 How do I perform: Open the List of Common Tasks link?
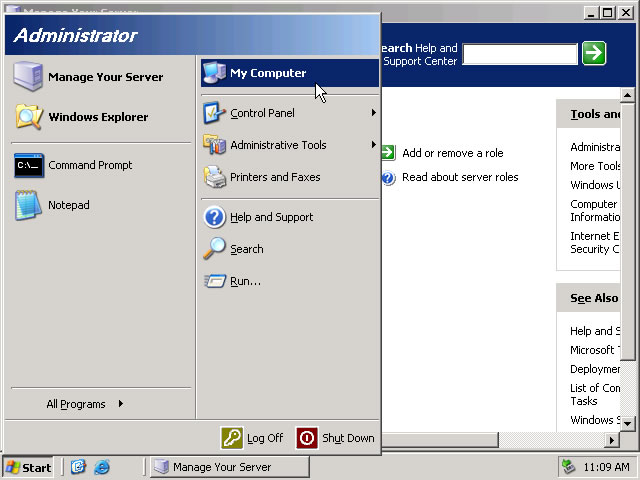pyautogui.click(x=595, y=394)
